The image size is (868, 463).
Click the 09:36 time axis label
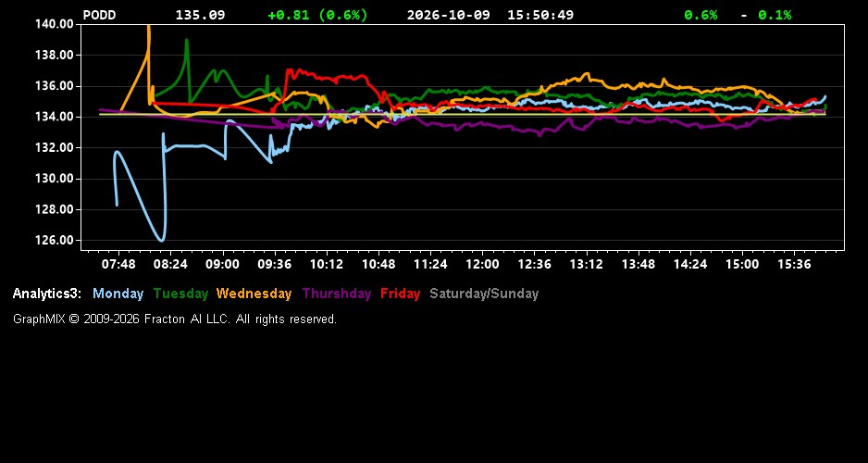pos(275,265)
